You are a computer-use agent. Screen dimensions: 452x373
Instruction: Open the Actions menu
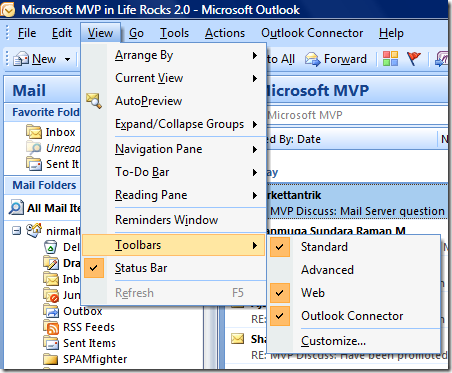tap(225, 33)
